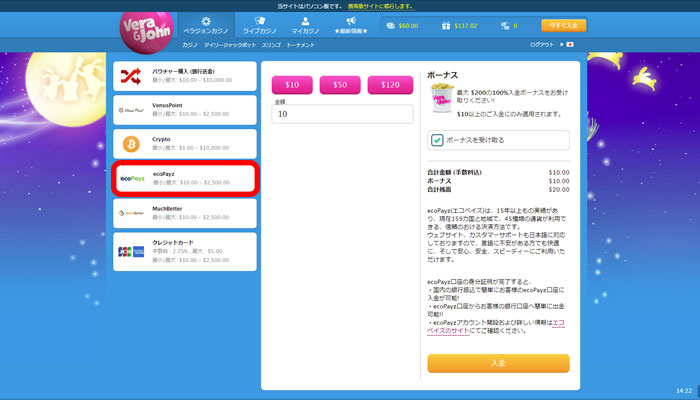
Task: Click the cash balance icon next to $60.00
Action: pyautogui.click(x=391, y=26)
